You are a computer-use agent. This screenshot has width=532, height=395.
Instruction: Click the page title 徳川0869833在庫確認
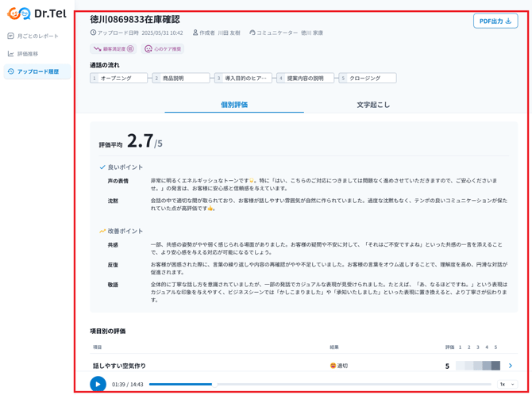pos(135,19)
